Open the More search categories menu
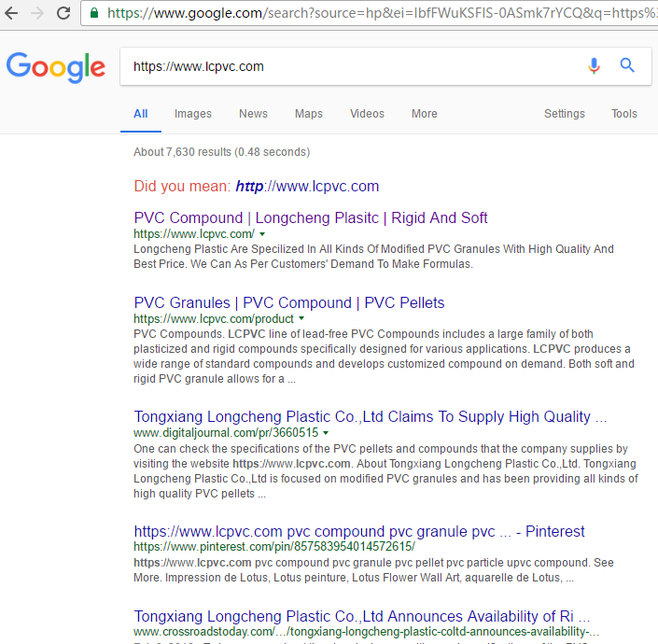658x644 pixels. 425,114
